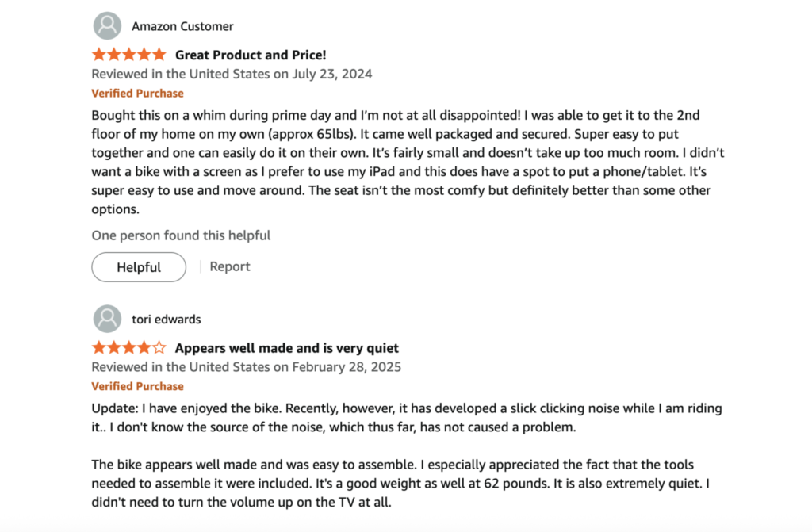
Task: Click "One person found this helpful" text
Action: 181,235
